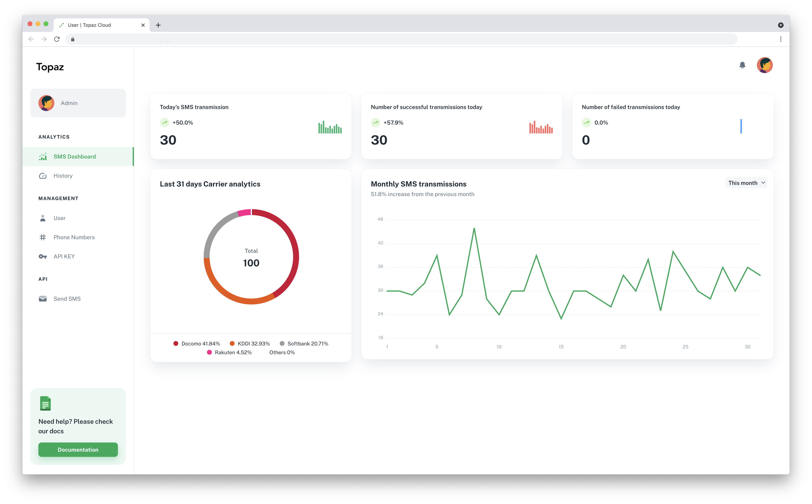Click the User person icon in the sidebar
812x504 pixels.
coord(43,218)
